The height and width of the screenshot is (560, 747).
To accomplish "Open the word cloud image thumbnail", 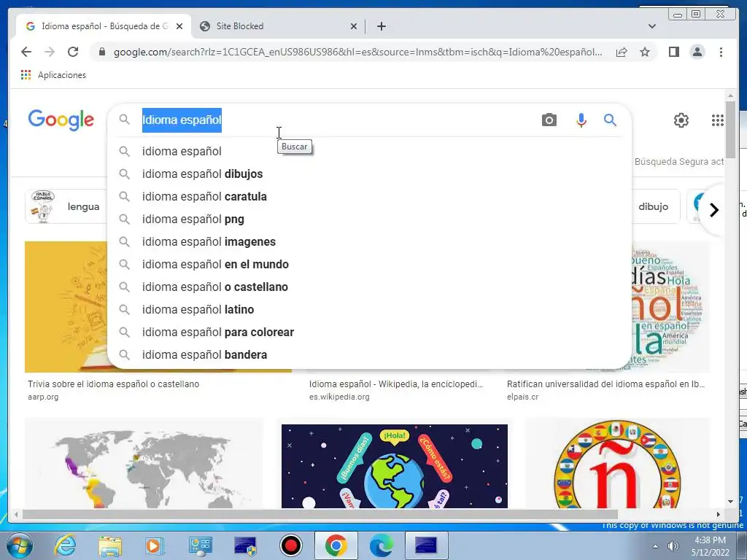I will pyautogui.click(x=671, y=307).
